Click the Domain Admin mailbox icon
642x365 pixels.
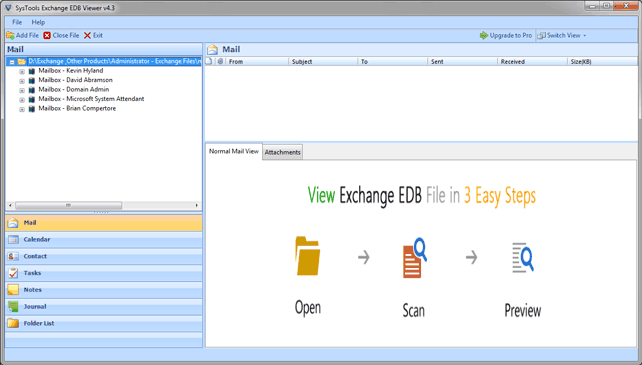[32, 90]
